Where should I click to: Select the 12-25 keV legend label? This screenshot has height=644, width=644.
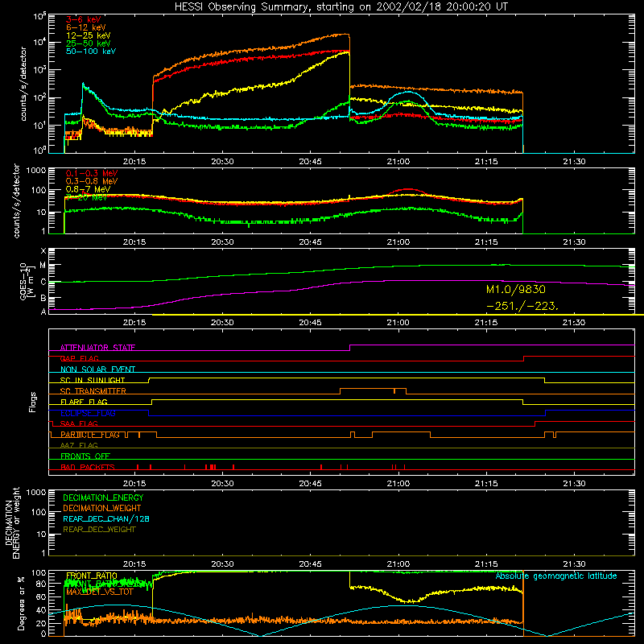88,35
